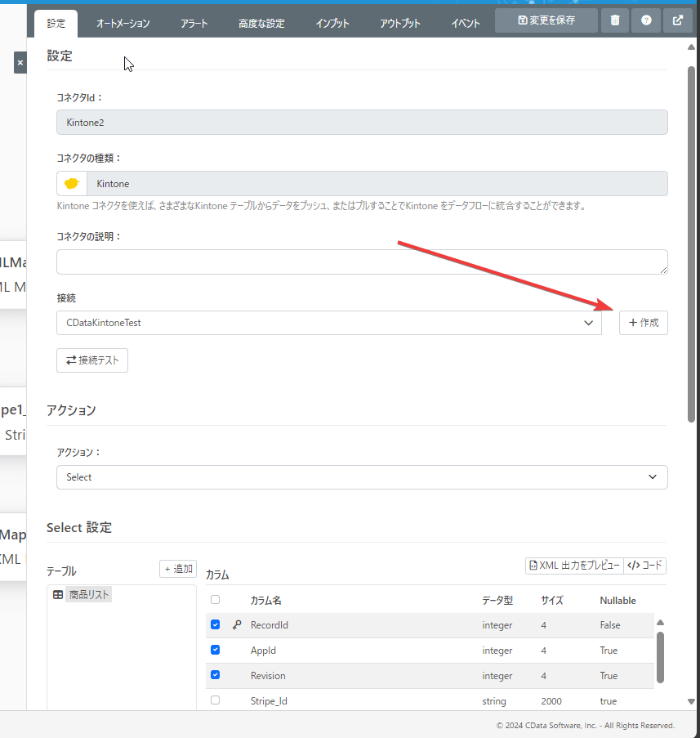This screenshot has width=700, height=738.
Task: Open connector in new window icon
Action: (677, 20)
